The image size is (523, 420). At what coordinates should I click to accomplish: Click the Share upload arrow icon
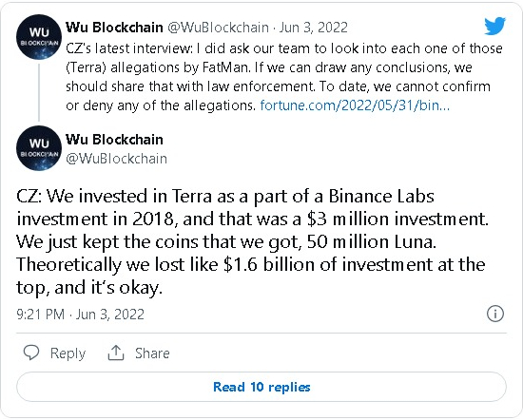click(116, 353)
